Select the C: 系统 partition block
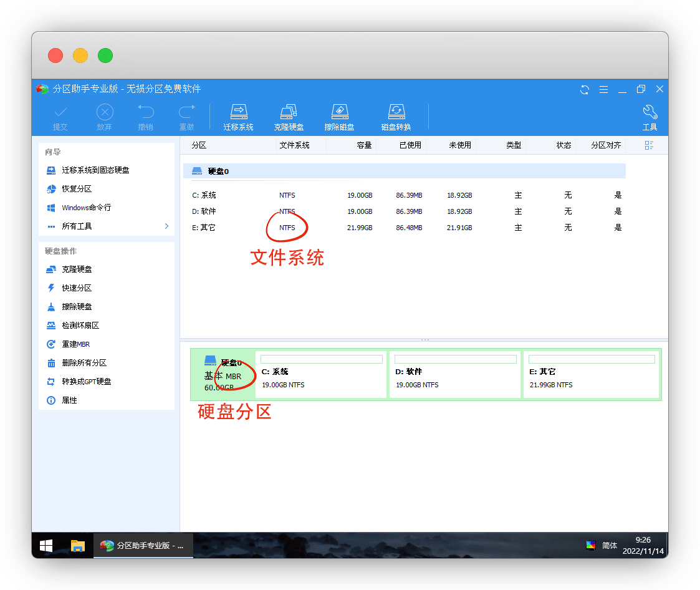 click(321, 374)
